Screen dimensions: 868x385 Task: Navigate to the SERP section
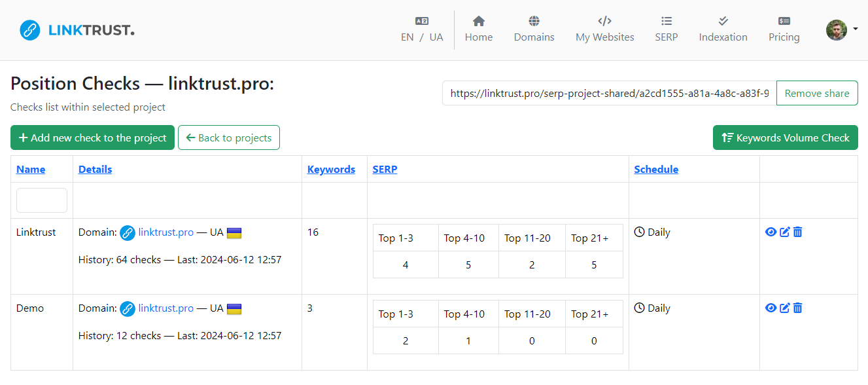coord(667,29)
